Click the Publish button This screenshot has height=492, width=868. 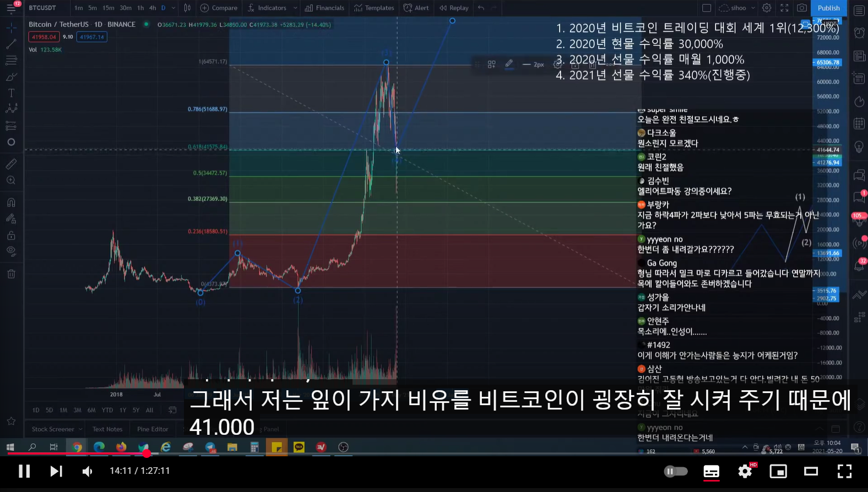click(829, 8)
